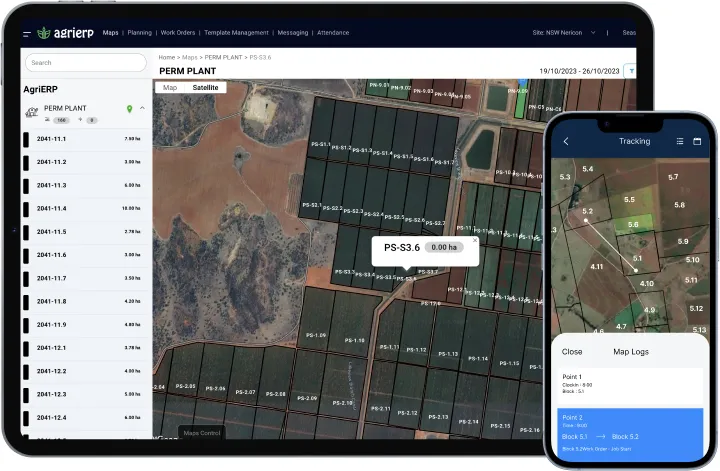Select block 2041-12.2 in the list
The image size is (720, 471).
click(87, 371)
